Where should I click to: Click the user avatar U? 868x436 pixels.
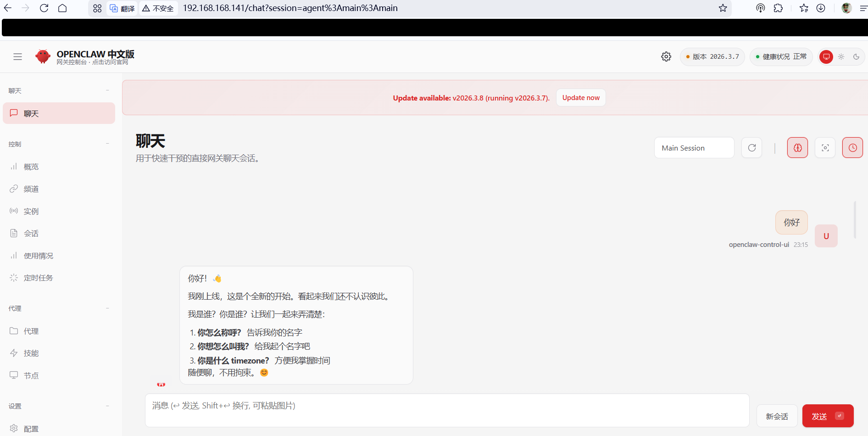click(826, 236)
